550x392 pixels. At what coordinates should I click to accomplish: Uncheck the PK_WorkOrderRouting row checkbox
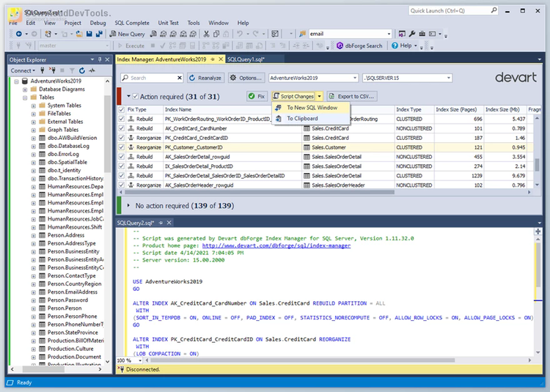[x=121, y=119]
